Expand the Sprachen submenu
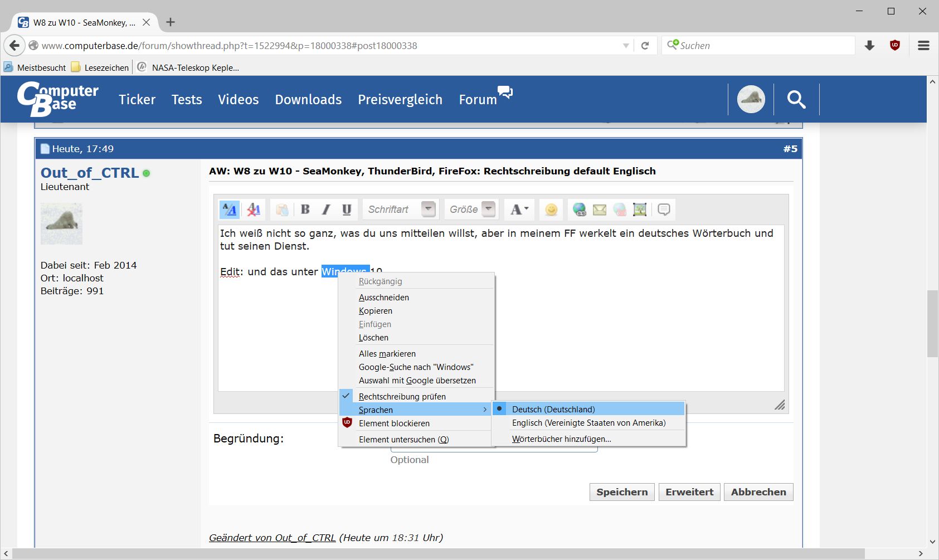Image resolution: width=939 pixels, height=560 pixels. pos(416,410)
